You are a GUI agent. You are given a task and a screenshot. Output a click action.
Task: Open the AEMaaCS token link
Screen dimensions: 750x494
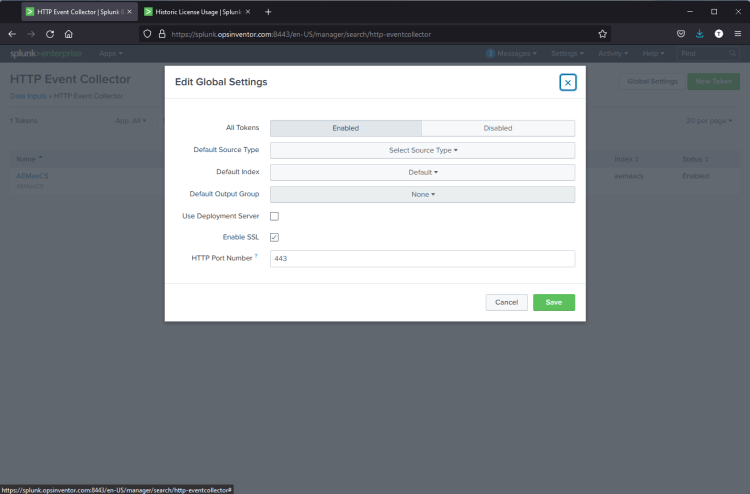32,176
